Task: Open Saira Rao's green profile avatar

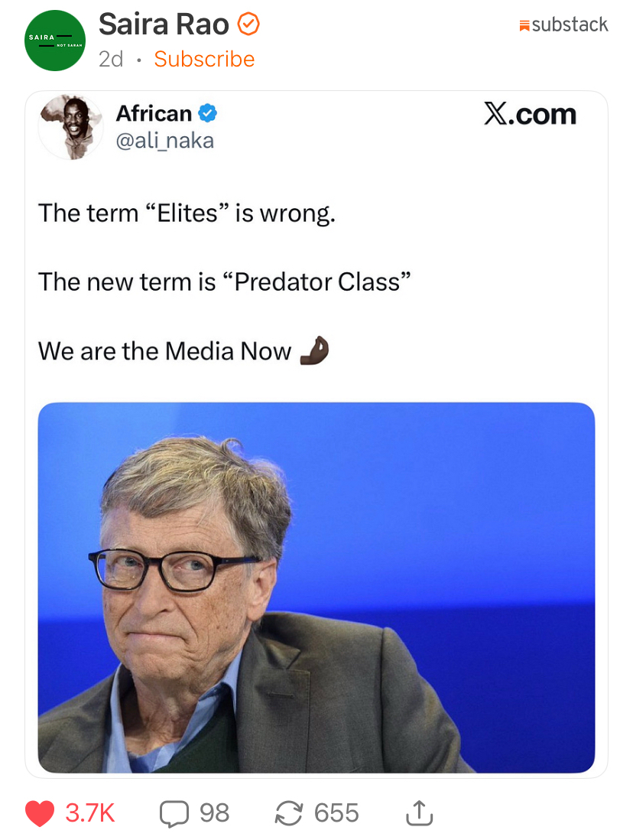Action: [54, 40]
